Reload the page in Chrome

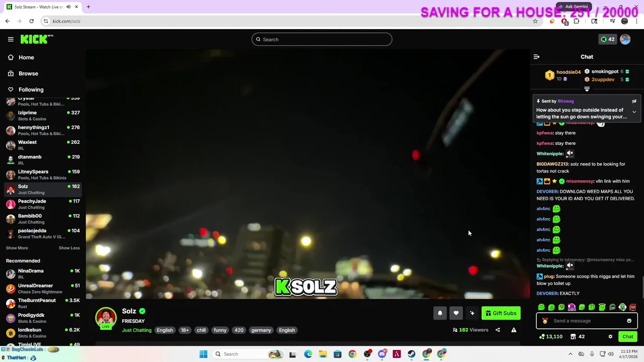tap(31, 21)
